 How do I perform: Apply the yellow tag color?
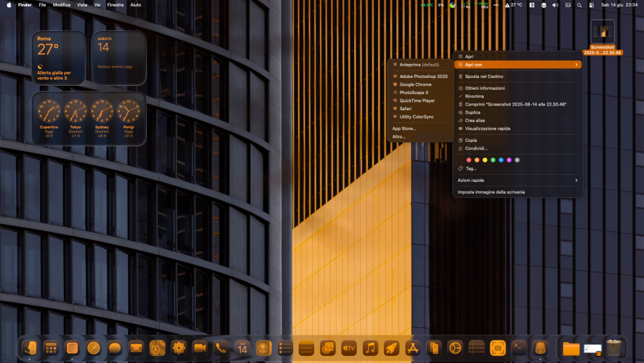(x=485, y=160)
